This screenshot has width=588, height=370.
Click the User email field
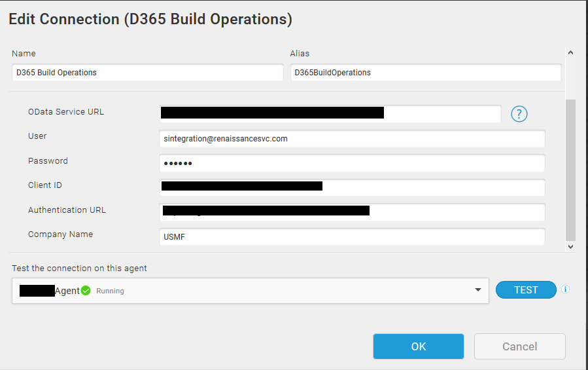(x=352, y=139)
